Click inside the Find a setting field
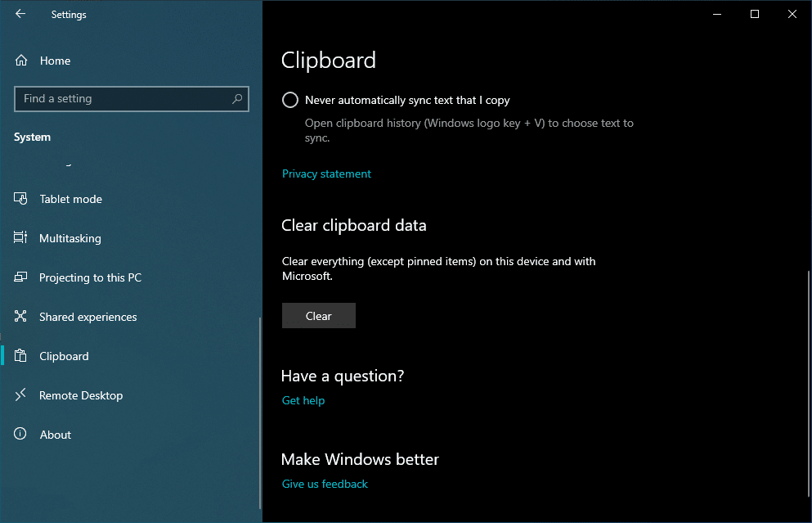Viewport: 812px width, 523px height. 123,98
